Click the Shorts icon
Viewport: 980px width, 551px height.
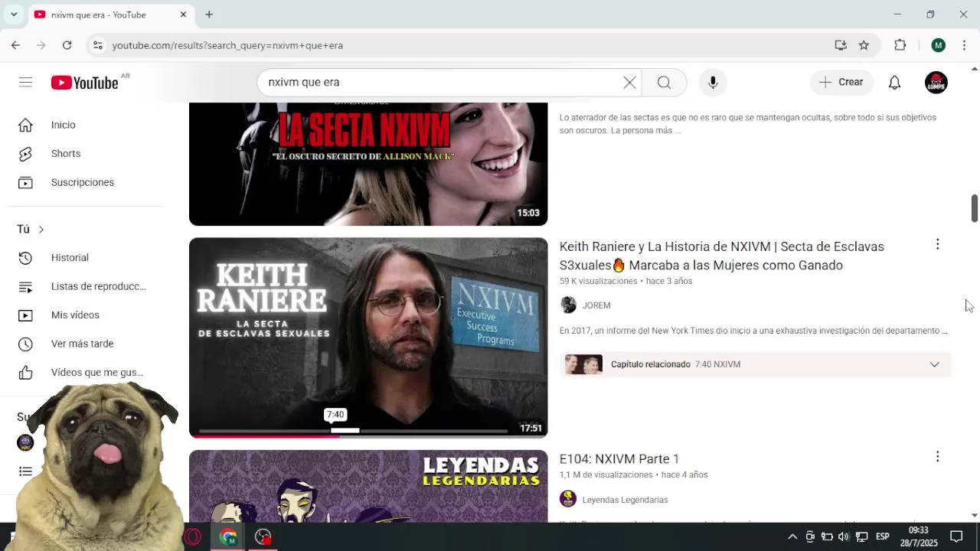coord(25,154)
